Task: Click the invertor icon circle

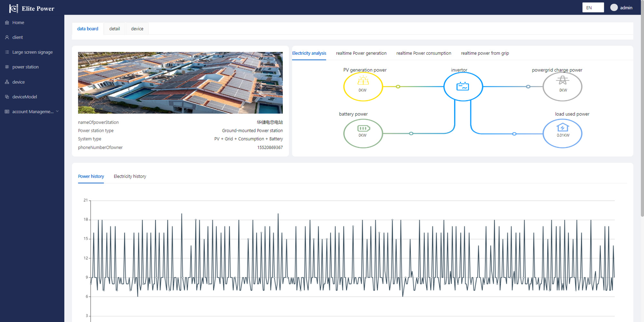Action: [x=463, y=86]
